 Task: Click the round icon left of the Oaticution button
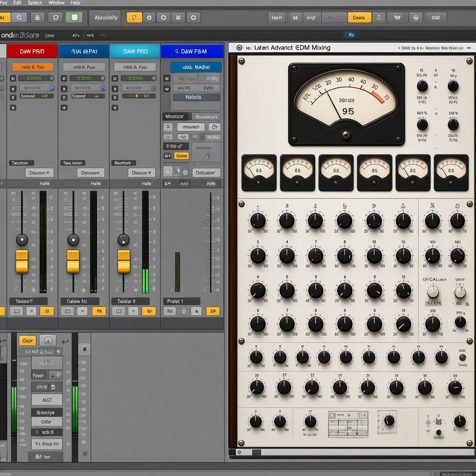(x=185, y=173)
